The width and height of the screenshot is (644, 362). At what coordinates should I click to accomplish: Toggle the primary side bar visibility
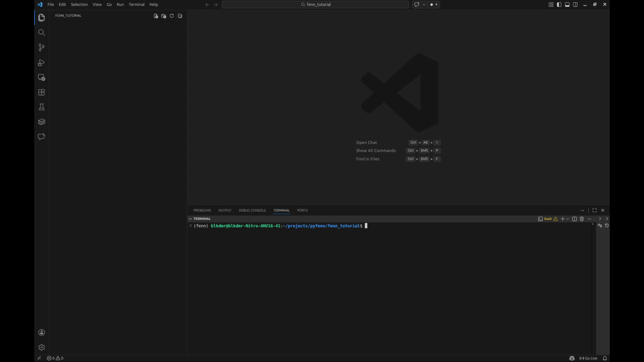pos(559,4)
